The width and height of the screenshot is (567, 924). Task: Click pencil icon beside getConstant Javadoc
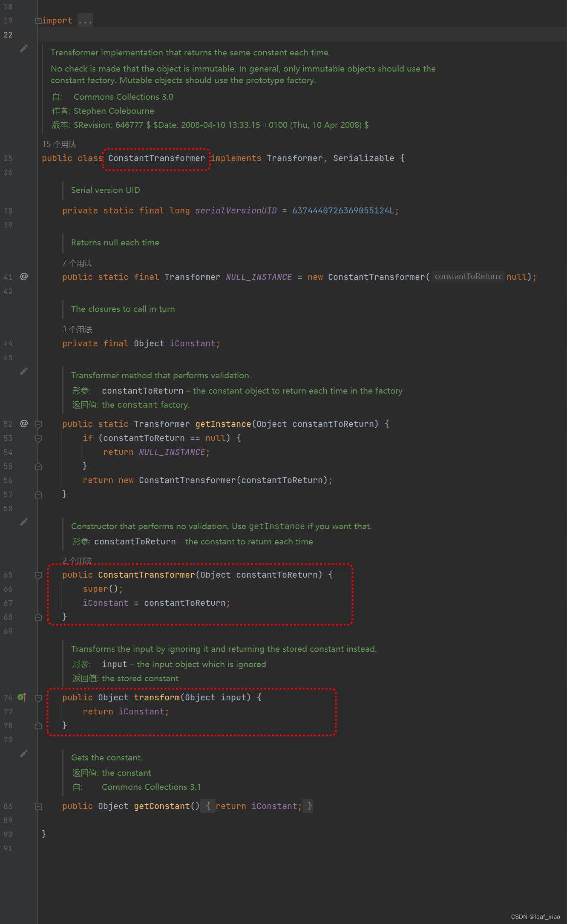click(x=24, y=754)
